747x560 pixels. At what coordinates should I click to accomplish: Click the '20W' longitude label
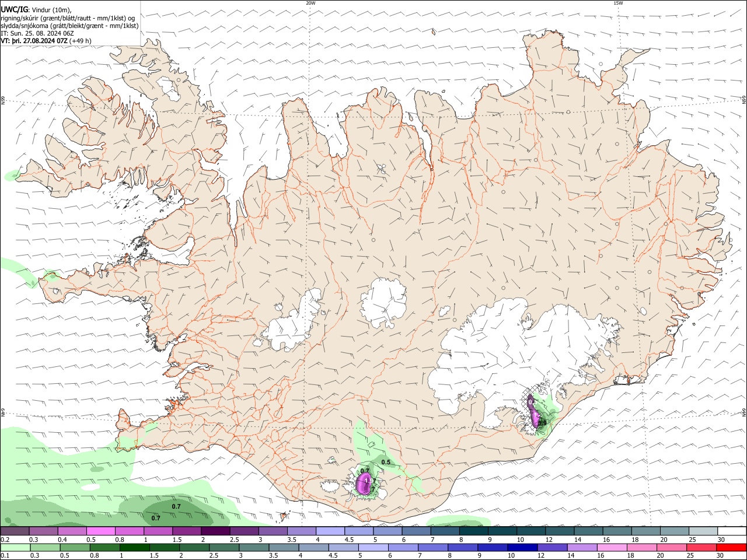[310, 3]
